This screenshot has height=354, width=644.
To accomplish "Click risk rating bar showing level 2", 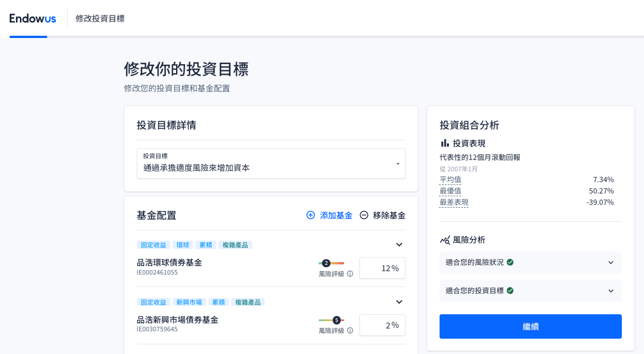I will [x=331, y=263].
